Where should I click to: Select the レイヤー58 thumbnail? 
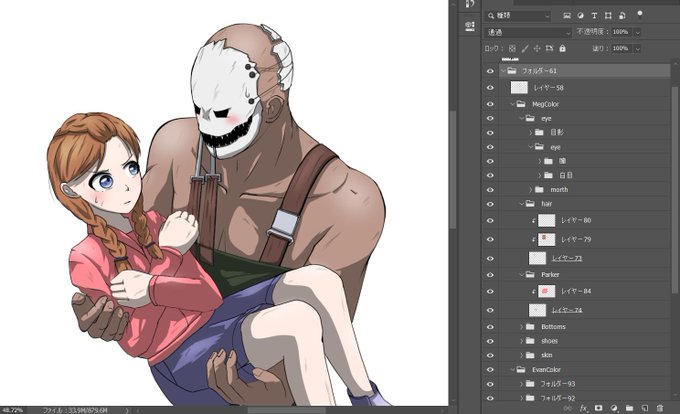pyautogui.click(x=519, y=88)
